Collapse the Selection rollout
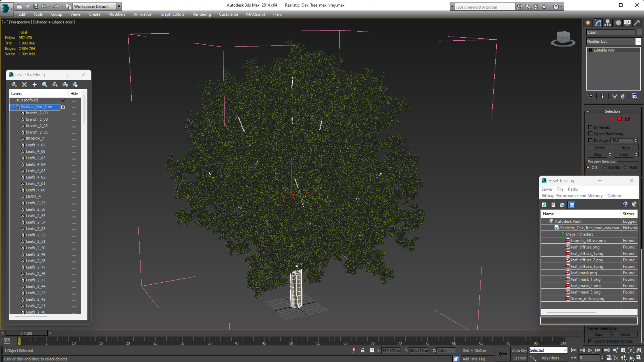Image resolution: width=644 pixels, height=362 pixels. coord(588,111)
